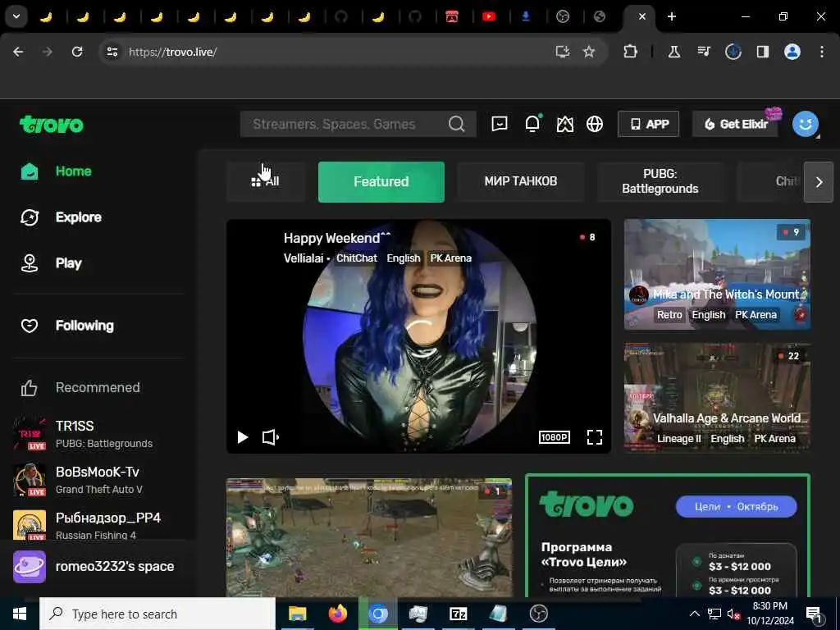Open the Lineage game stream thumbnail below player
840x630 pixels.
pos(369,537)
